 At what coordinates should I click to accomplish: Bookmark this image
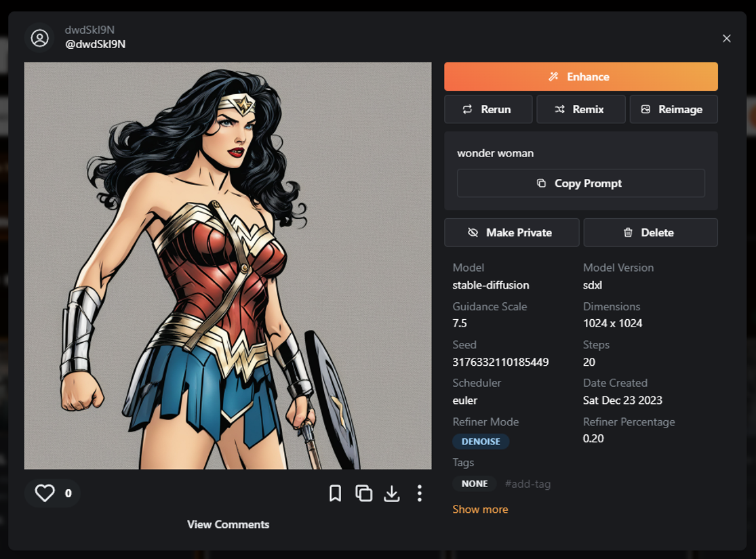pyautogui.click(x=335, y=493)
